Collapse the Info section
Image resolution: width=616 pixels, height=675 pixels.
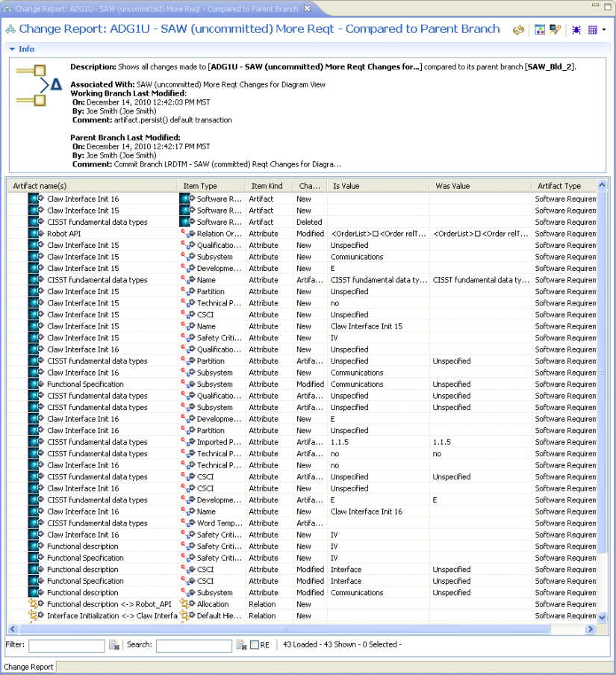12,49
